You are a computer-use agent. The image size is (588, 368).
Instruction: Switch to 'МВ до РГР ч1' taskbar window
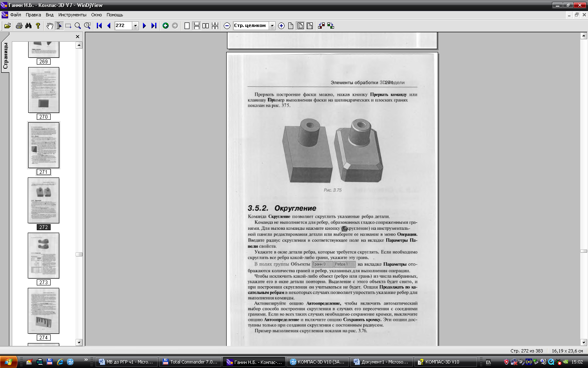126,362
